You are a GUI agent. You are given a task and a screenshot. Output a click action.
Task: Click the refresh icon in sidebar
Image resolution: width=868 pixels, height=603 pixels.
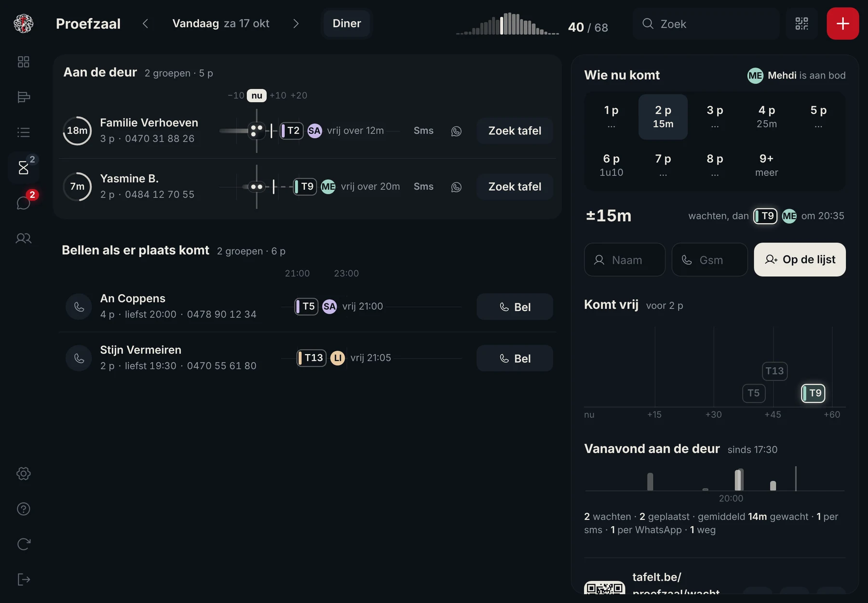pyautogui.click(x=23, y=544)
